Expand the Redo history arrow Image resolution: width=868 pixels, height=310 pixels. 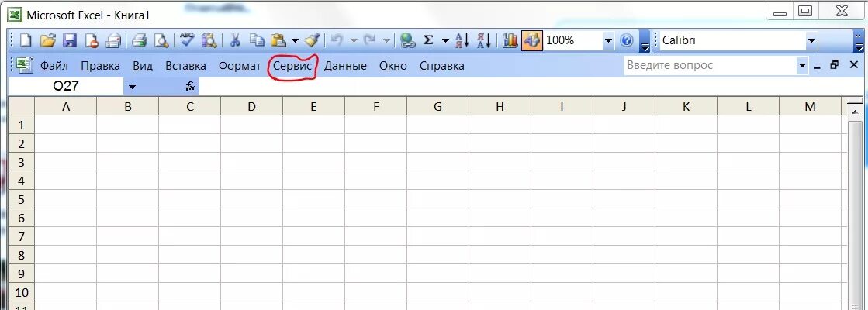pos(386,40)
